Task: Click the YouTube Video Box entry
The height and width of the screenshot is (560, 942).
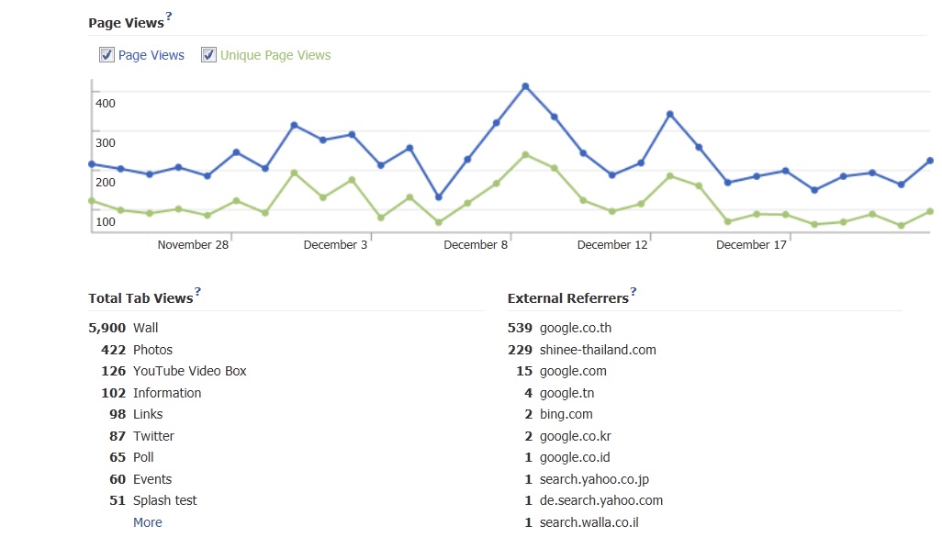Action: [x=189, y=371]
